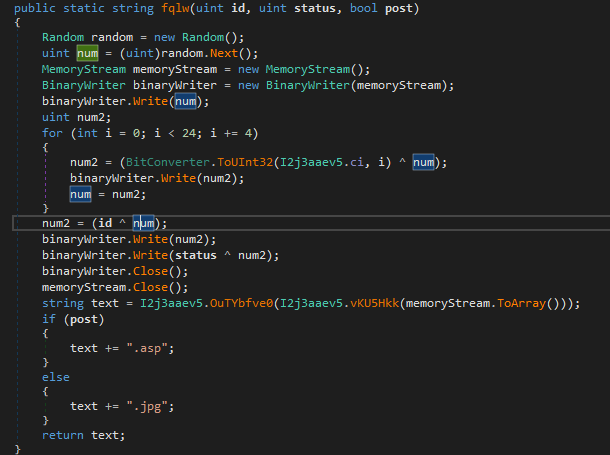Click binaryWriter.Write(status ^ num2) line

160,255
